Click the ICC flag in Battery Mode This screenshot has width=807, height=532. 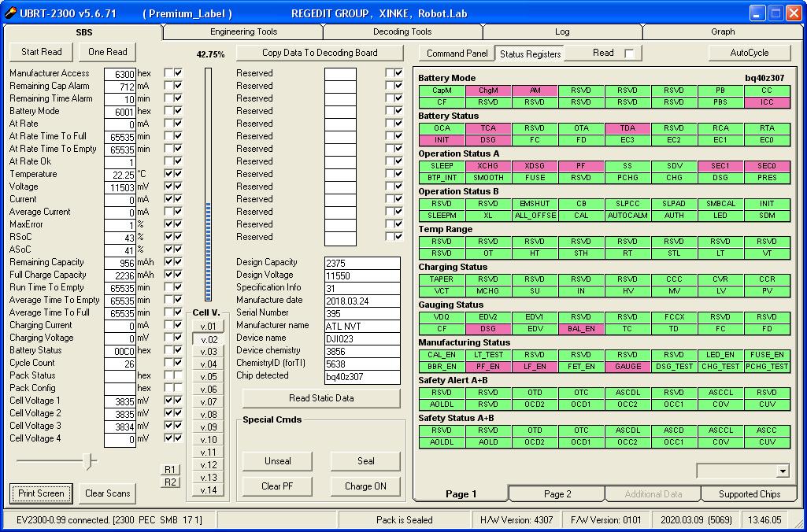click(x=767, y=102)
